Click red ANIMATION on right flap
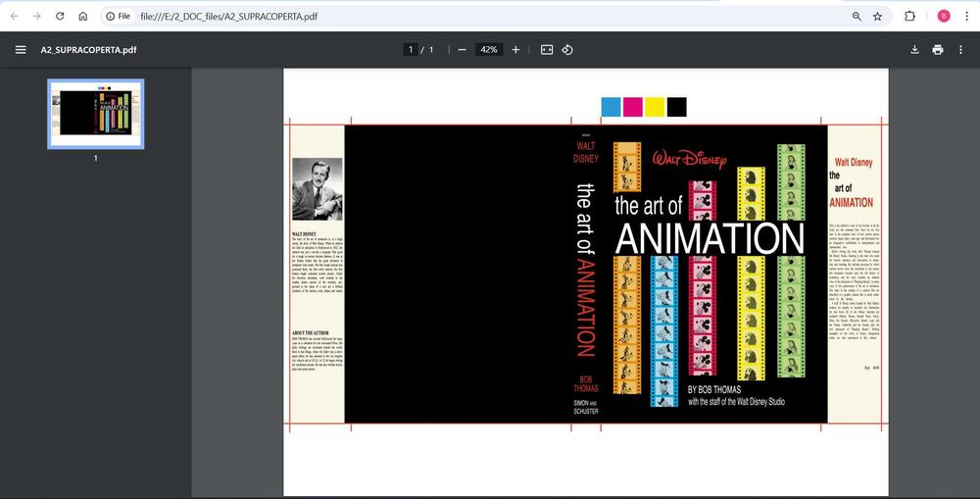Image resolution: width=980 pixels, height=499 pixels. (852, 203)
